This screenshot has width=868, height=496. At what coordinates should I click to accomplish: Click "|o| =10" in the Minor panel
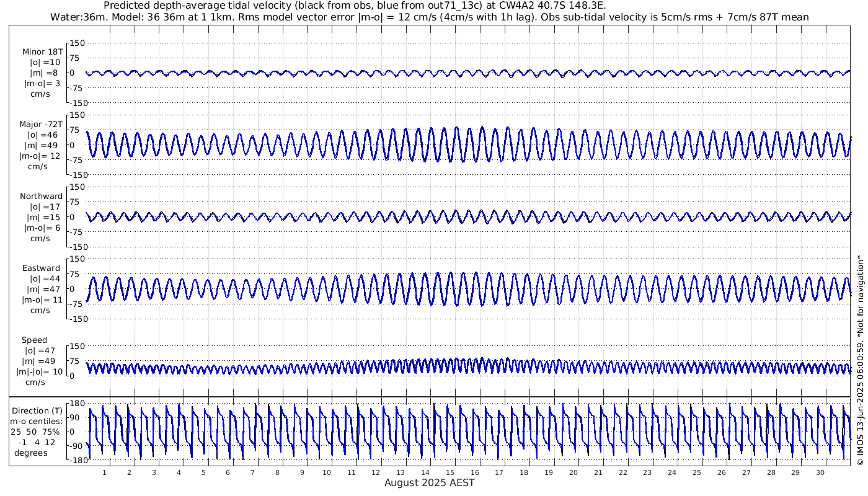coord(45,62)
